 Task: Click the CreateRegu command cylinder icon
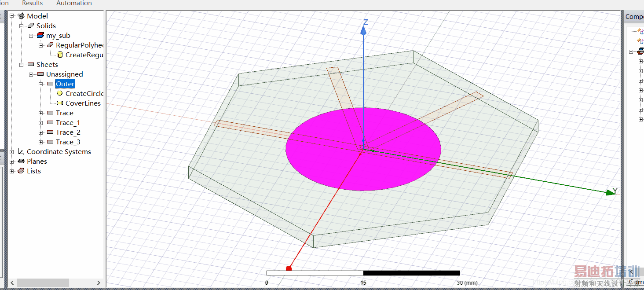click(60, 55)
